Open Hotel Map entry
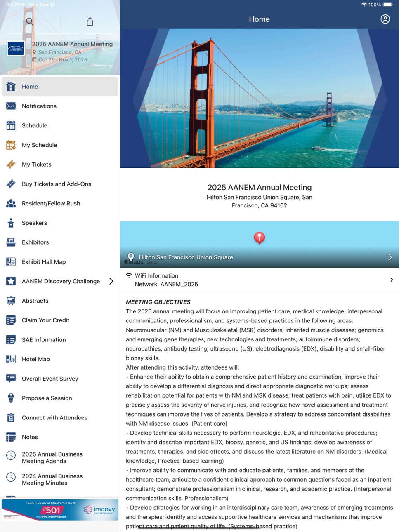Screen dimensions: 399x532 pyautogui.click(x=60, y=359)
